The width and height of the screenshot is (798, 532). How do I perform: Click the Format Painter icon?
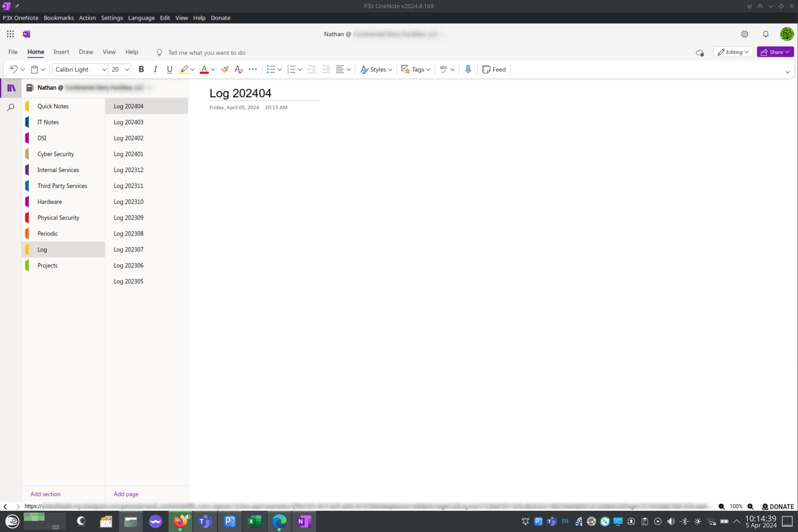[x=225, y=69]
